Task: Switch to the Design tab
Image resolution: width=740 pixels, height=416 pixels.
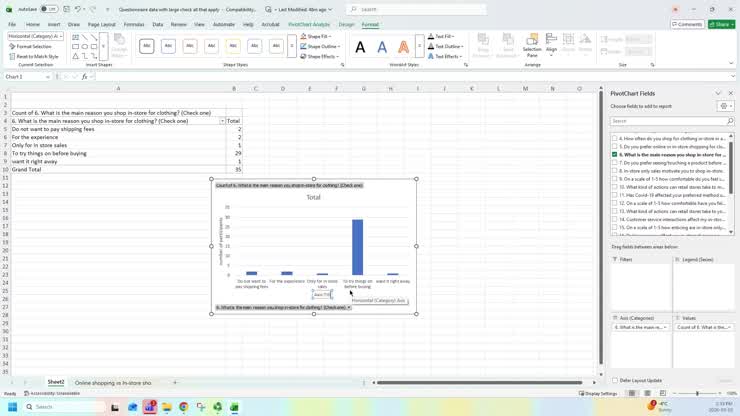Action: pyautogui.click(x=346, y=25)
